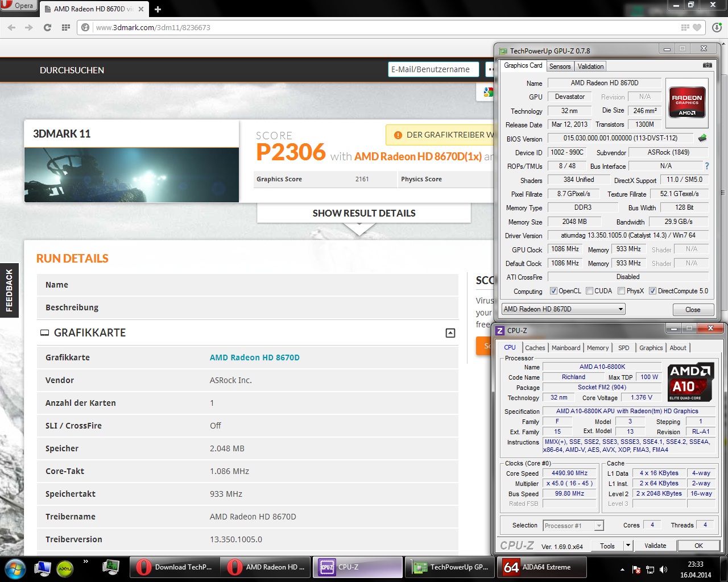Reload the 3dmark page
This screenshot has height=582, width=728.
click(47, 27)
